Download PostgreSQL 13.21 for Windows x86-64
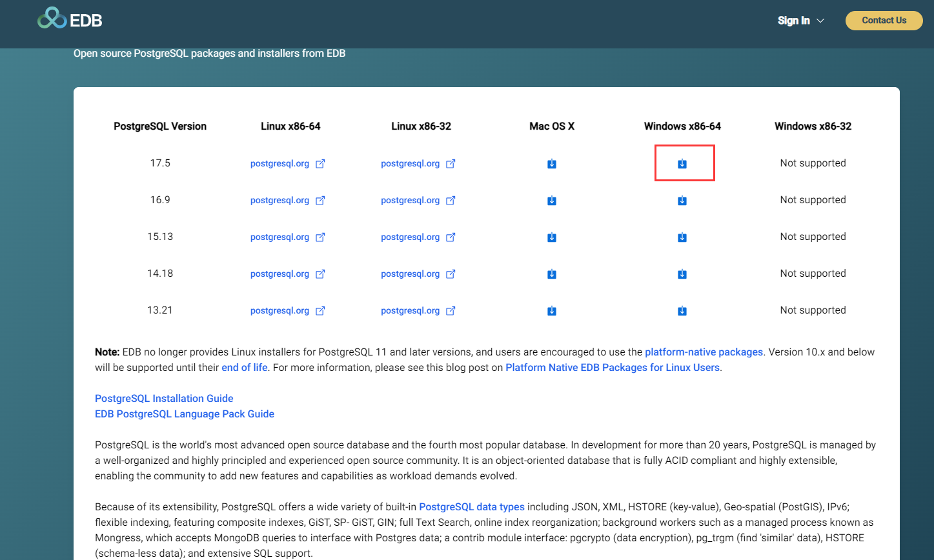 tap(682, 311)
